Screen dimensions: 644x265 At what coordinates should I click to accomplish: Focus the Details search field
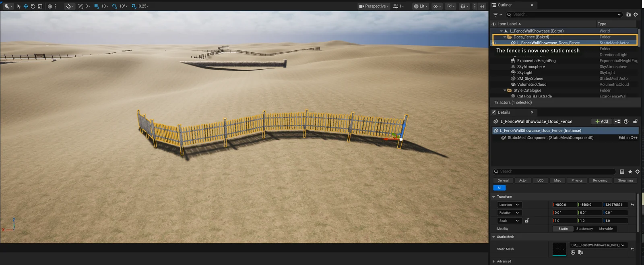click(554, 172)
